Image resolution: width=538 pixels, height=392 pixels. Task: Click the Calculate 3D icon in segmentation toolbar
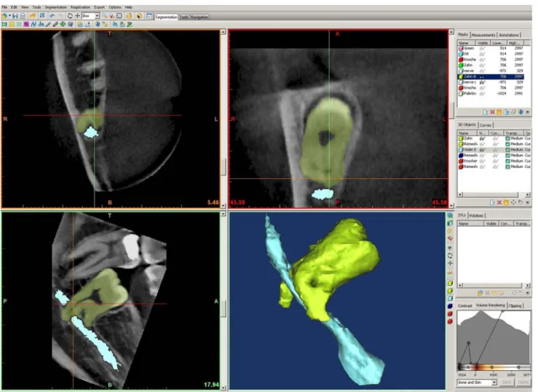click(x=80, y=24)
